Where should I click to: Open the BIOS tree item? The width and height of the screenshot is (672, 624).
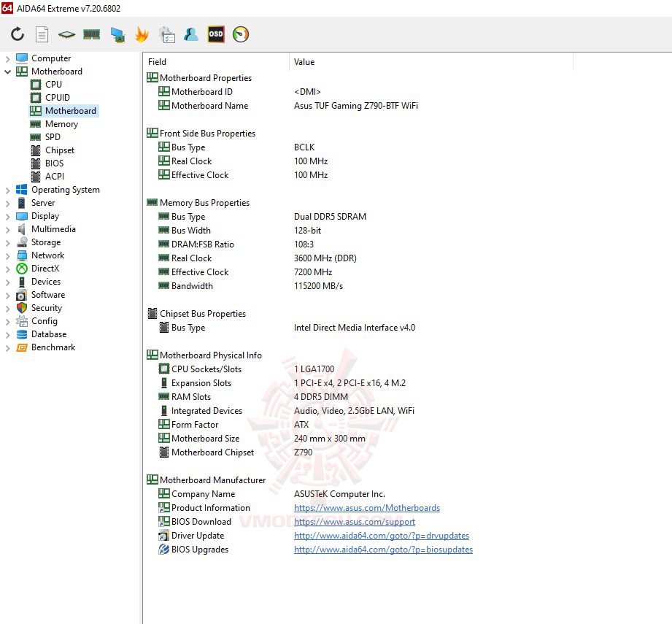click(55, 163)
